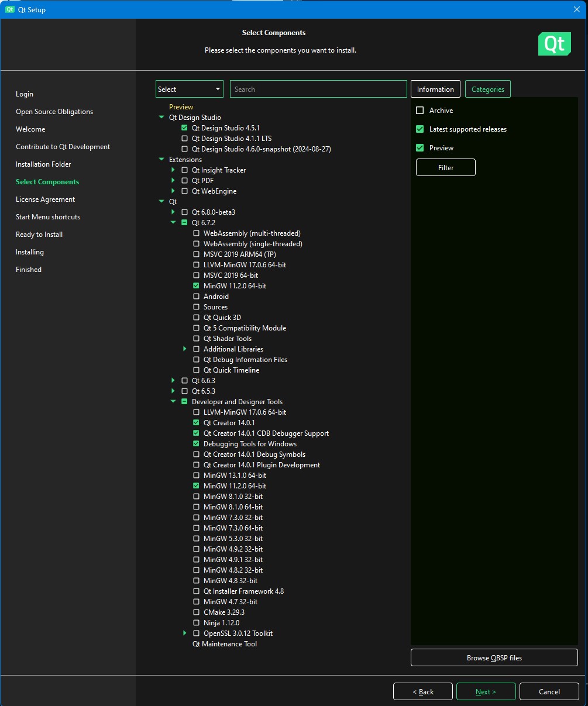Check the Android component under Qt 6.7.2
The height and width of the screenshot is (706, 588).
point(197,297)
